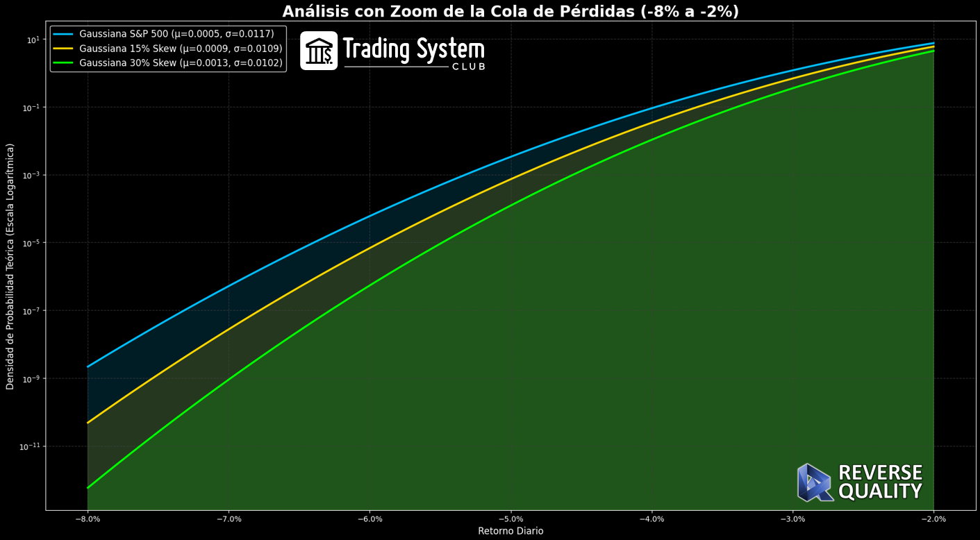Screen dimensions: 980x540
Task: Collapse the chart title area
Action: pos(510,10)
